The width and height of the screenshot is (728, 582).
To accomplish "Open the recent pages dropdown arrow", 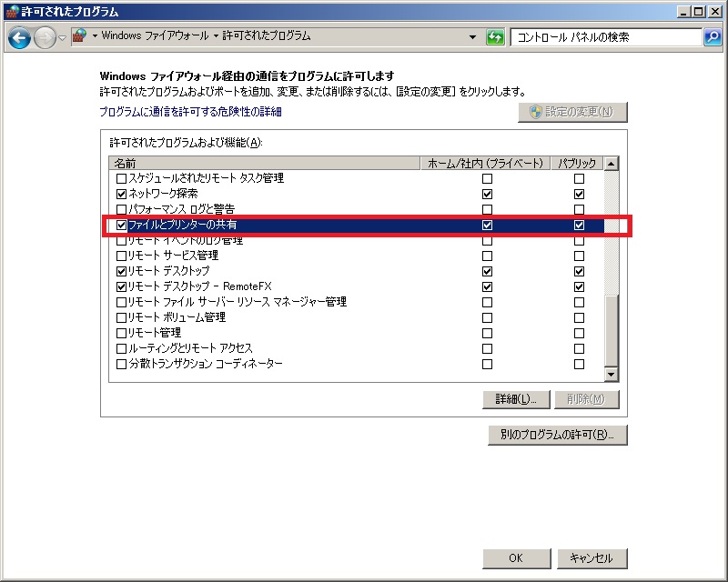I will (x=62, y=37).
